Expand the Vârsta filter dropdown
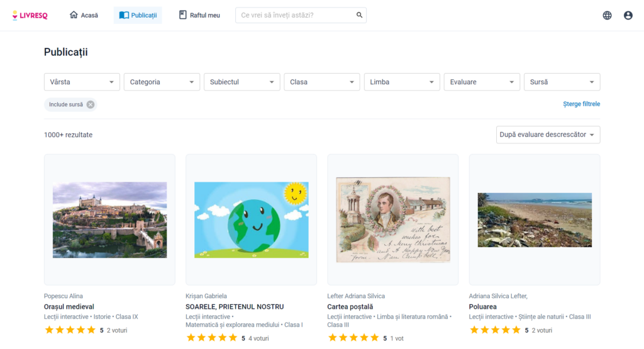The width and height of the screenshot is (644, 349). (x=82, y=82)
